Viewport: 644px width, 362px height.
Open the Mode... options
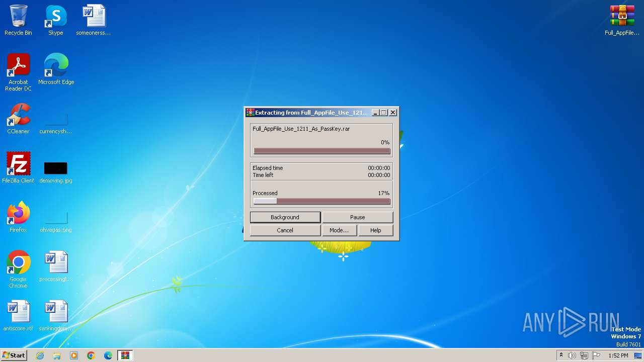(x=339, y=230)
